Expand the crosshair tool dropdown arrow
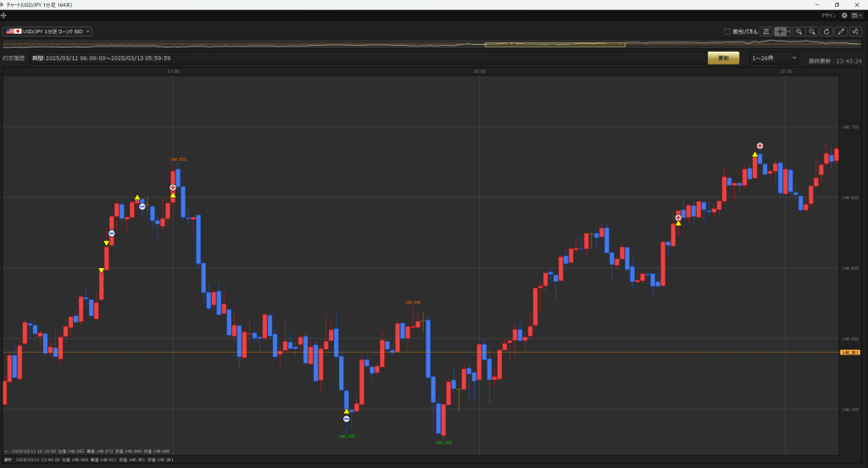 pyautogui.click(x=788, y=31)
